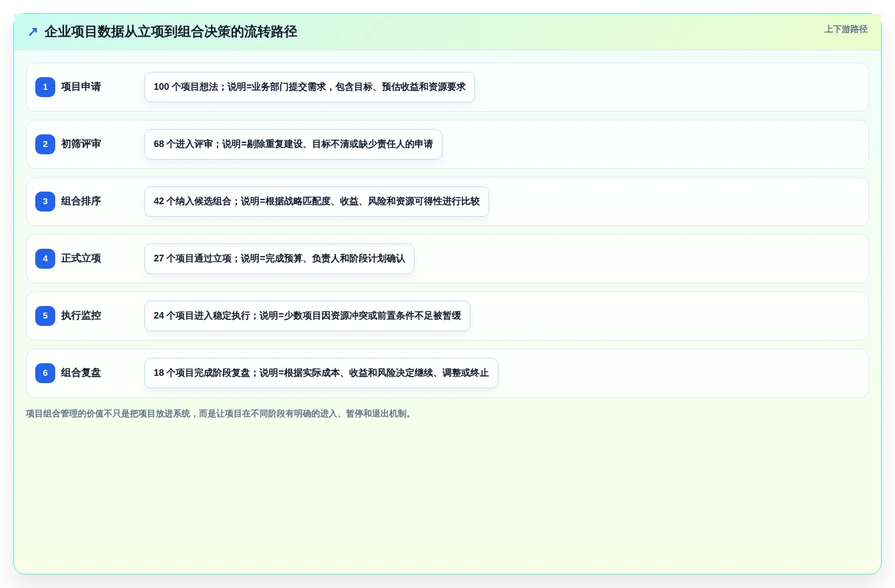895x588 pixels.
Task: Click step number badge 4
Action: point(45,259)
